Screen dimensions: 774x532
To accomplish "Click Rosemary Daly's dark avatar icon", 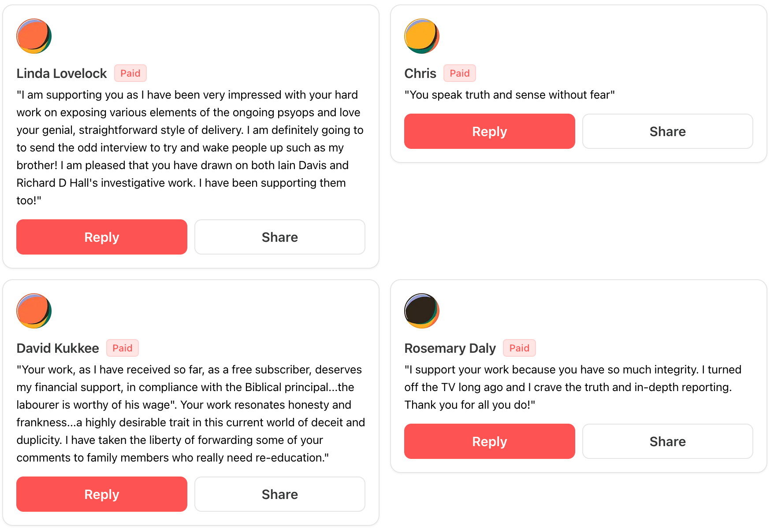I will [422, 311].
